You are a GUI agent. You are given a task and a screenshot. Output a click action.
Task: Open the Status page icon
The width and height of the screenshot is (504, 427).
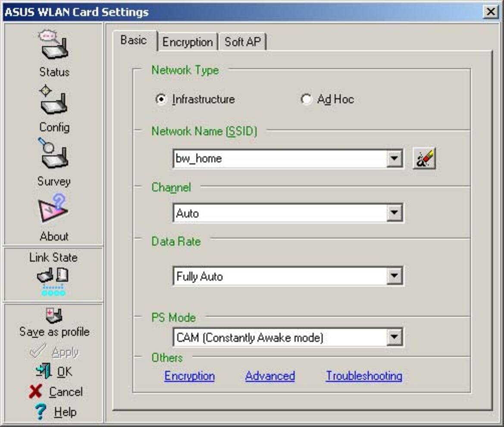pos(54,45)
